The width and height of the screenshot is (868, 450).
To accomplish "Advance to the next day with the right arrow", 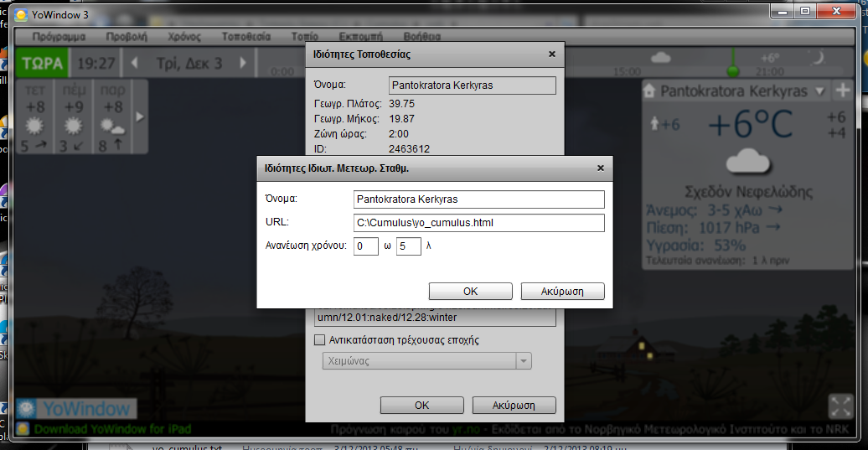I will point(244,63).
